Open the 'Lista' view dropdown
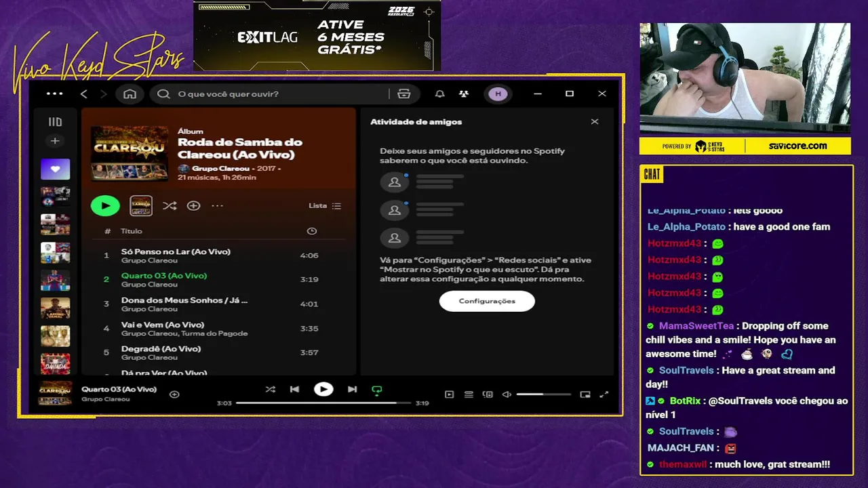Viewport: 868px width, 488px height. pos(325,205)
